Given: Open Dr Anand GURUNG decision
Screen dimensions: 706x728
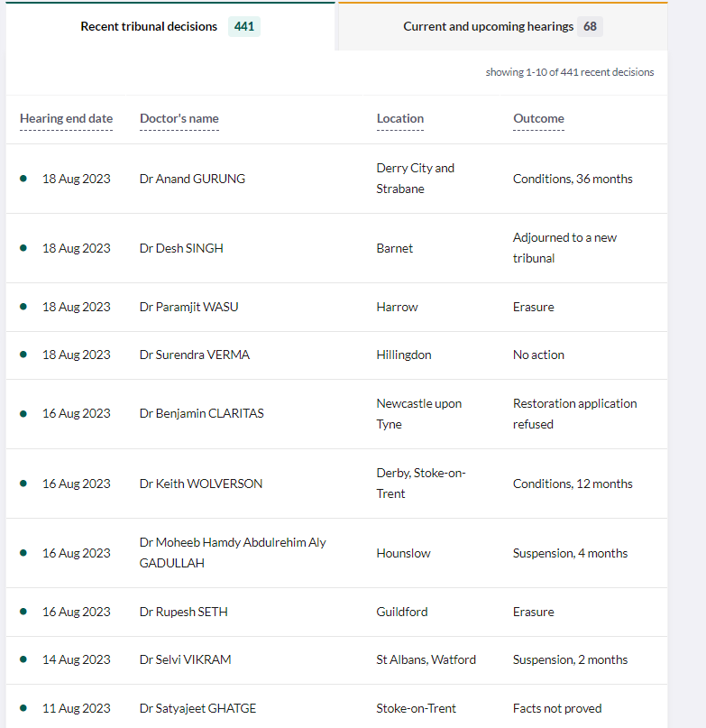Looking at the screenshot, I should [x=192, y=179].
